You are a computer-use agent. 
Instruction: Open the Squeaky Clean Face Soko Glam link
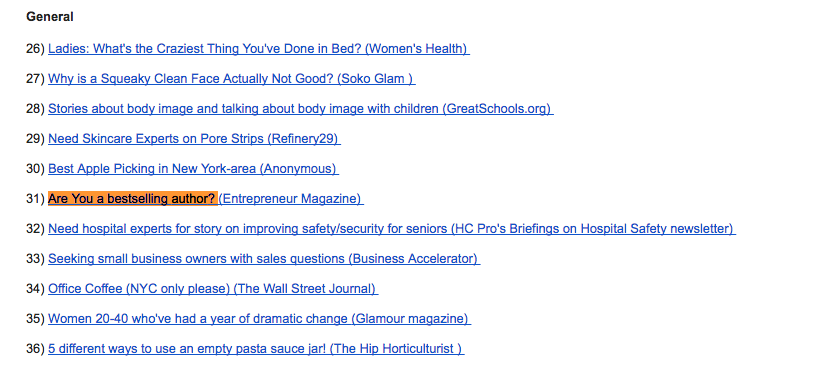232,79
